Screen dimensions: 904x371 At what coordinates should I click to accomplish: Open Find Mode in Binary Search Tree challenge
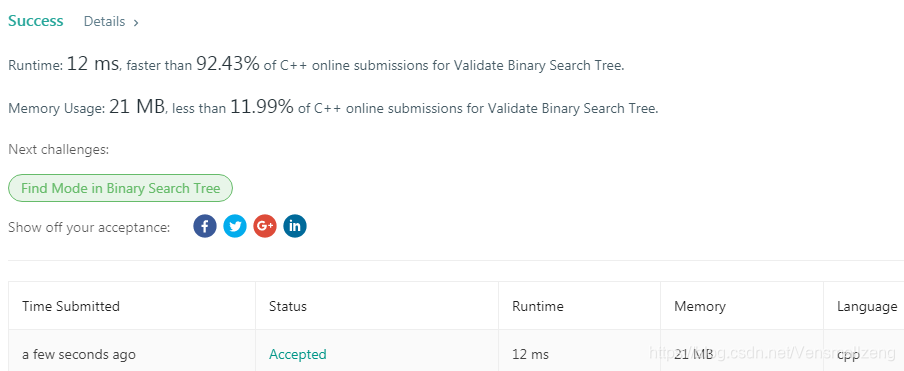120,188
